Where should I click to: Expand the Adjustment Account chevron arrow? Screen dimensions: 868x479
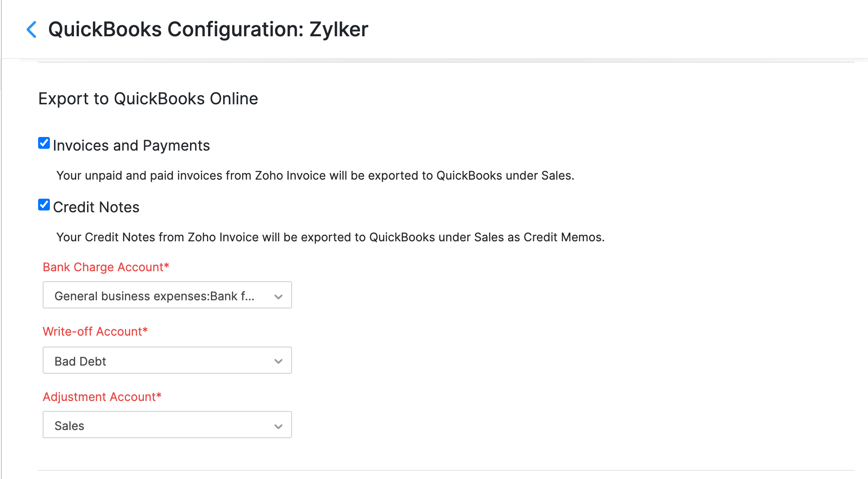[x=278, y=426]
